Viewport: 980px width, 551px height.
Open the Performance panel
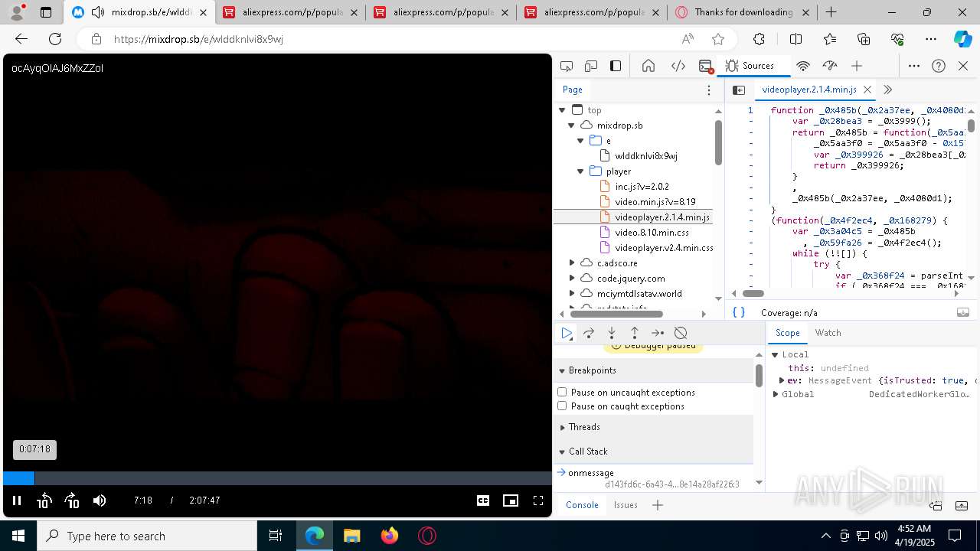tap(829, 66)
